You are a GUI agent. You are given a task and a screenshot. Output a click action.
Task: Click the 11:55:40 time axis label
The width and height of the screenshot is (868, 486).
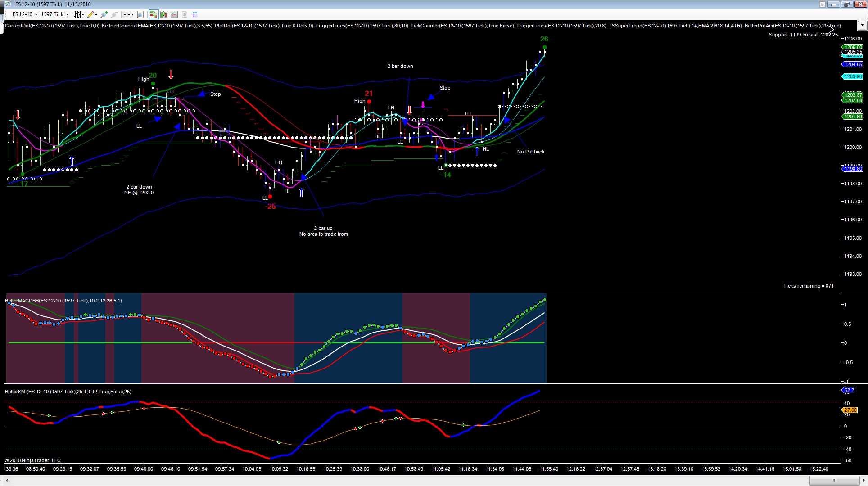(549, 469)
